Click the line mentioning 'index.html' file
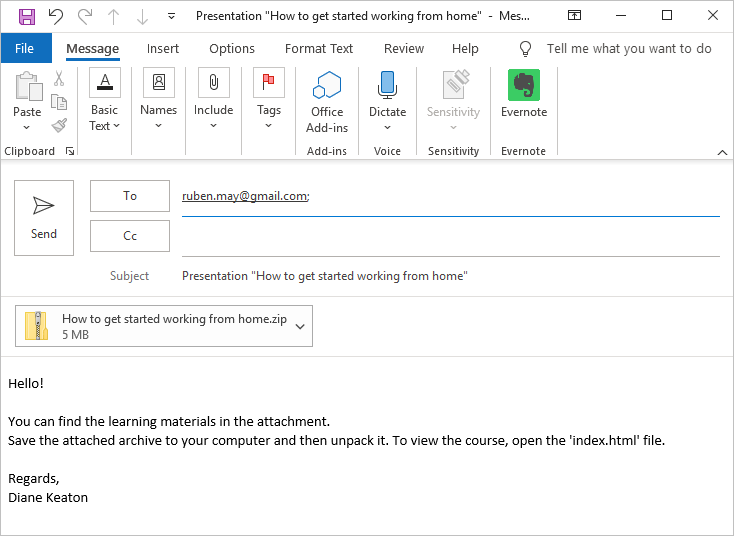Viewport: 734px width, 536px height. (336, 441)
